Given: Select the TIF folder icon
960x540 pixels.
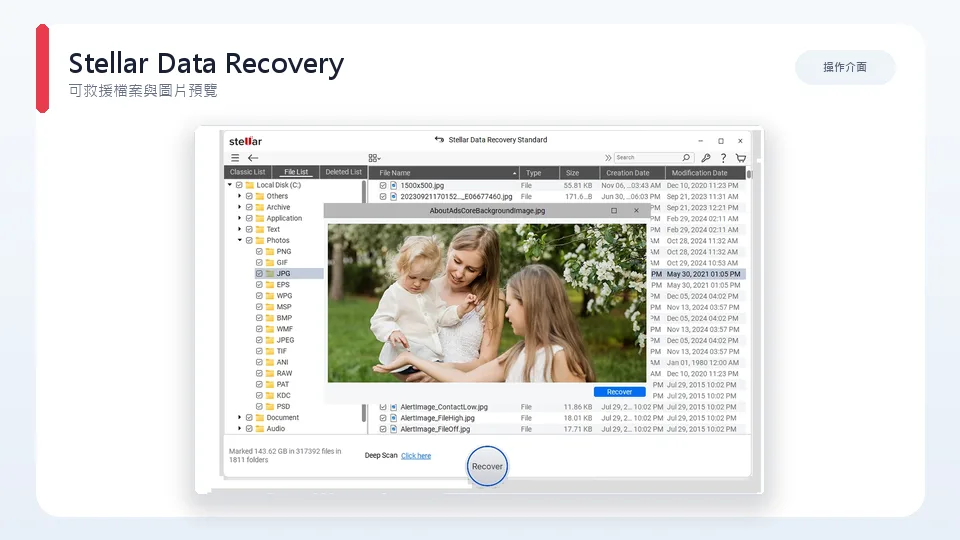Looking at the screenshot, I should click(269, 351).
